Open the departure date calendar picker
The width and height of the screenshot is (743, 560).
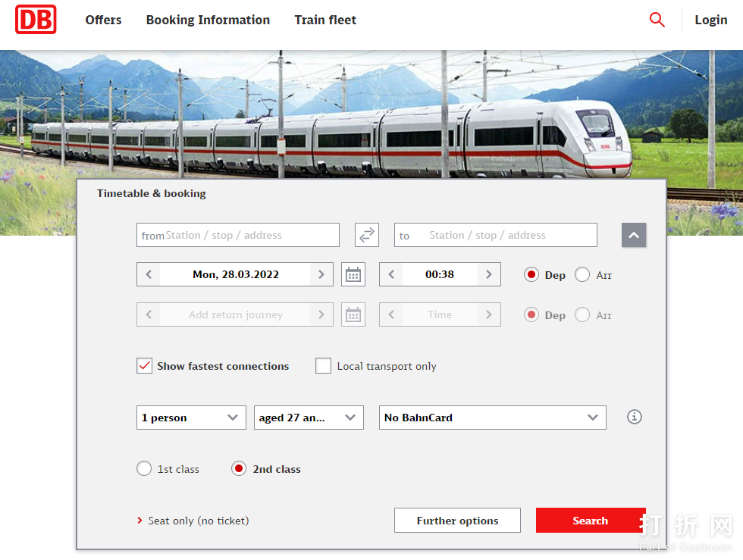coord(353,274)
